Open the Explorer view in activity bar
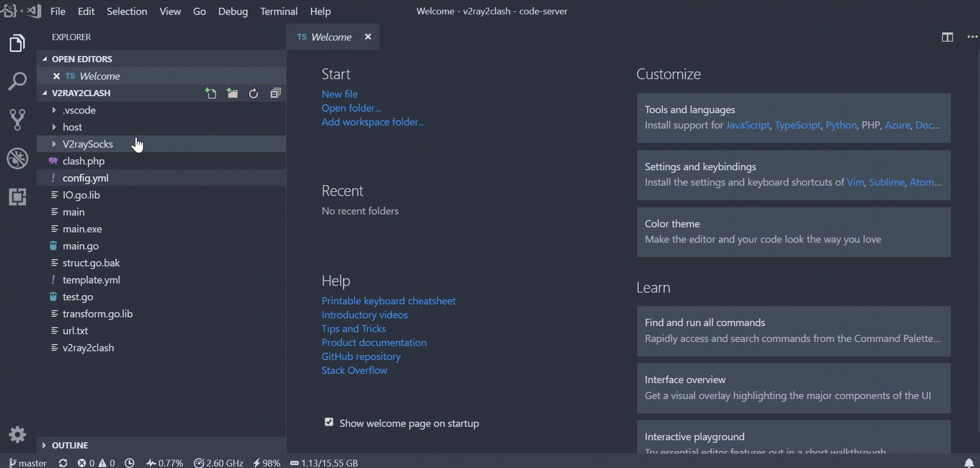The width and height of the screenshot is (980, 468). 17,44
